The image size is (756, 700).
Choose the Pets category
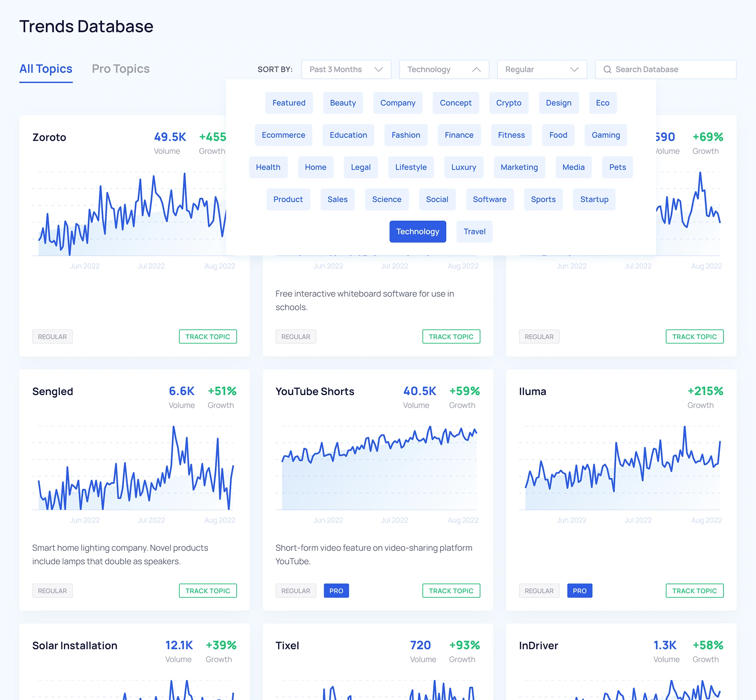point(617,167)
